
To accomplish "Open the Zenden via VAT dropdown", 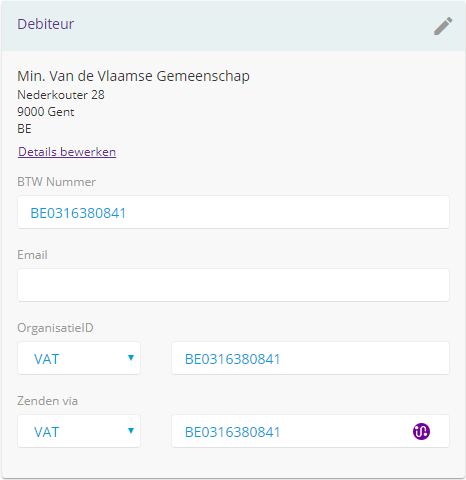I will (79, 431).
